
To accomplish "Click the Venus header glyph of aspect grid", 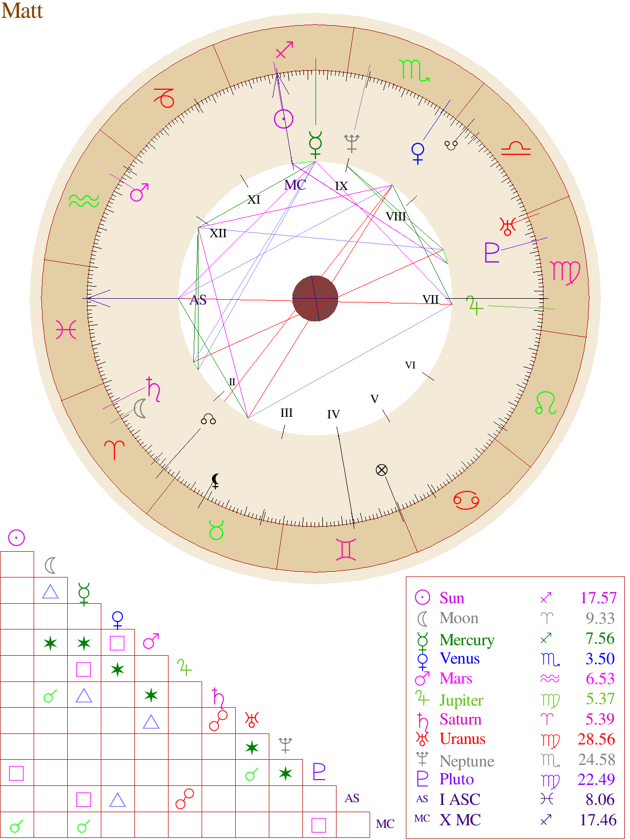I will coord(118,619).
